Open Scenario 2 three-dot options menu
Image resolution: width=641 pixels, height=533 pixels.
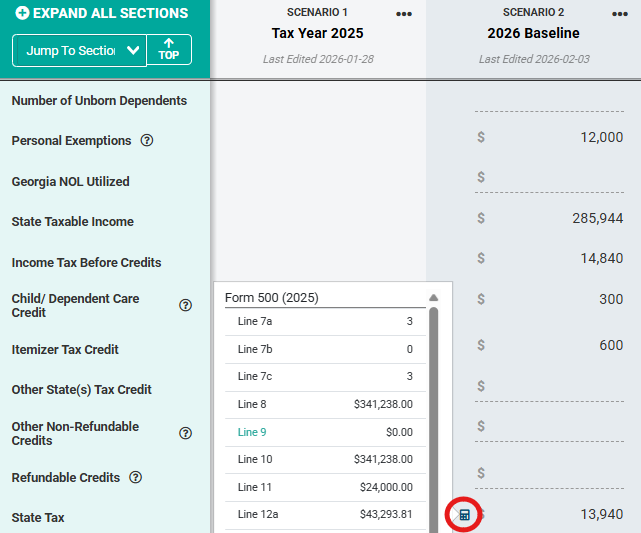pyautogui.click(x=619, y=14)
